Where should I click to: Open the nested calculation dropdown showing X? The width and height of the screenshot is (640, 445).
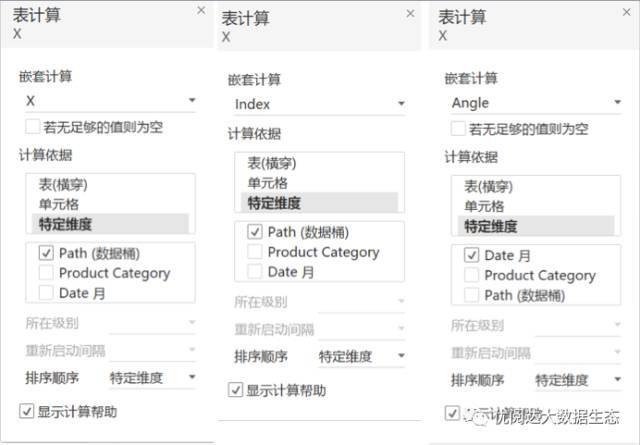(x=111, y=101)
